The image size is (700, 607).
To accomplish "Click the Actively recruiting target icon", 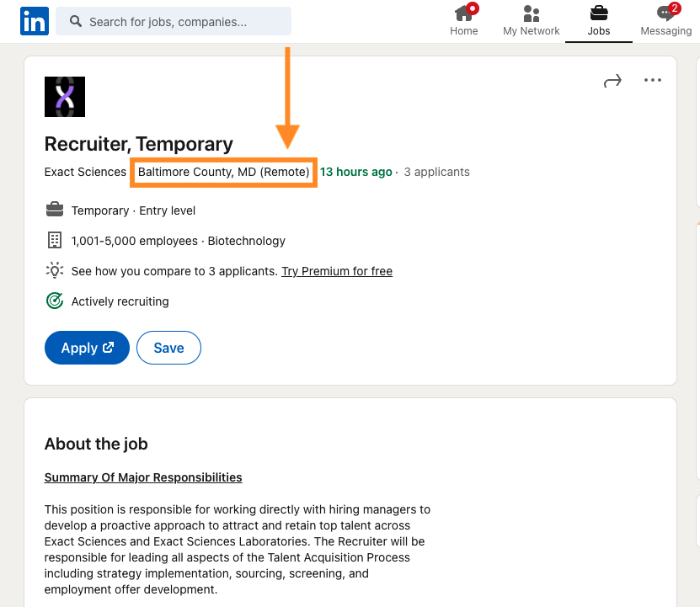I will click(55, 301).
